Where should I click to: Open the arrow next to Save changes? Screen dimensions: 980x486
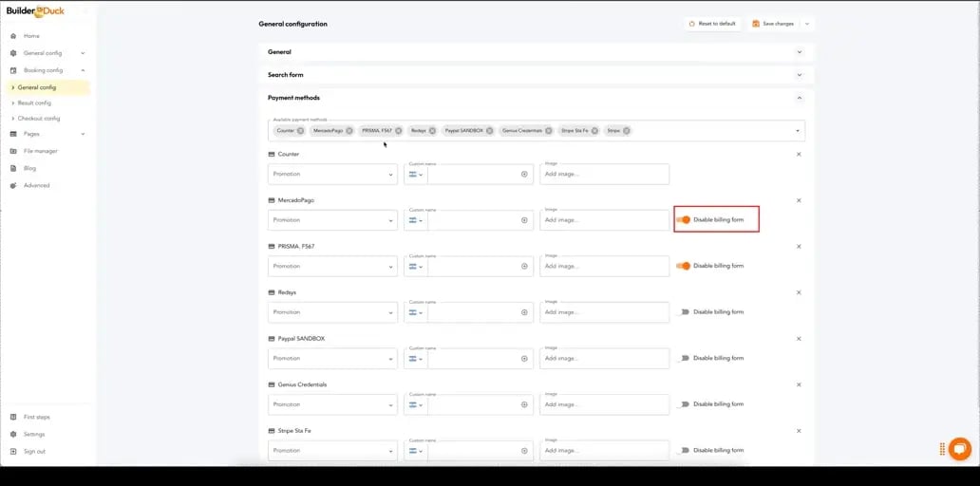click(x=807, y=24)
